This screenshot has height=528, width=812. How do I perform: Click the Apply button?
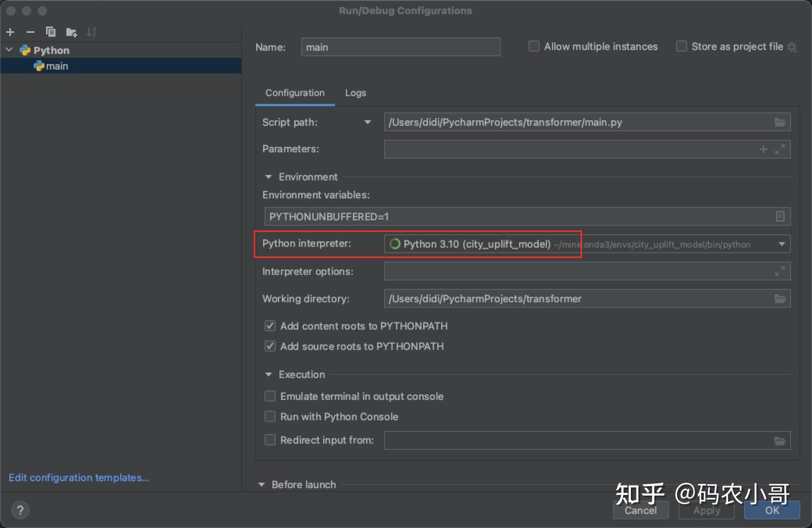707,511
